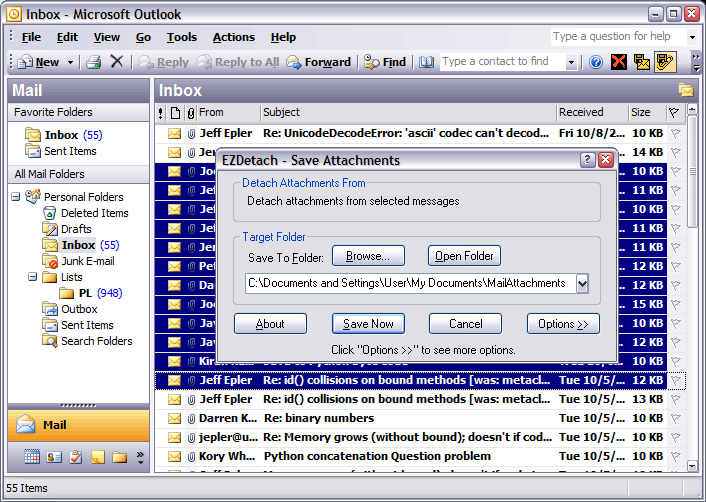The width and height of the screenshot is (706, 502).
Task: Select Inbox under Favorite Folders
Action: tap(63, 135)
